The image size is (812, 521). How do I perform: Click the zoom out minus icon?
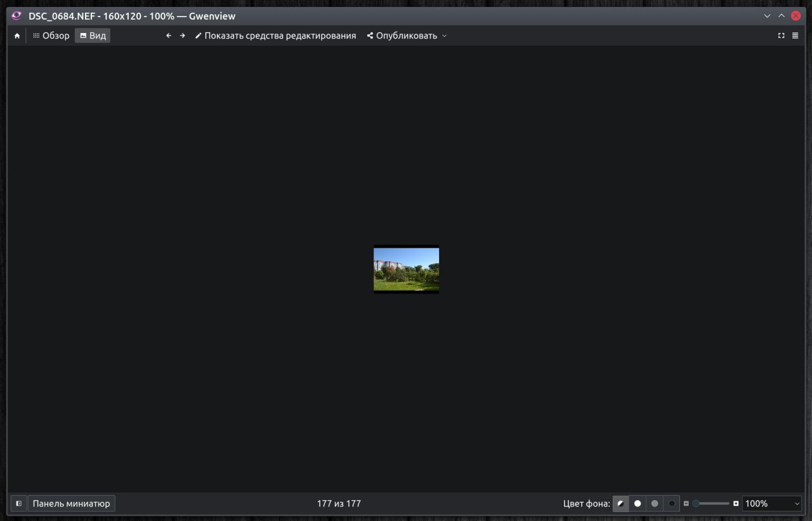tap(686, 504)
